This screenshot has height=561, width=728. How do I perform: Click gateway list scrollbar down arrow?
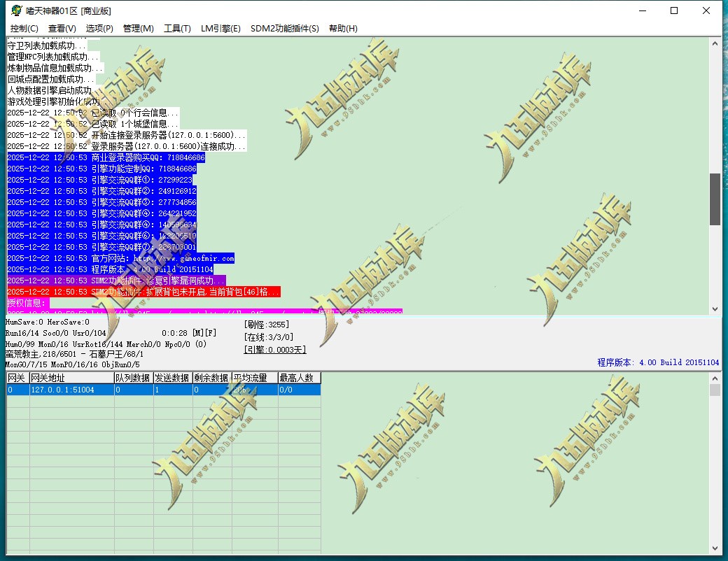715,548
